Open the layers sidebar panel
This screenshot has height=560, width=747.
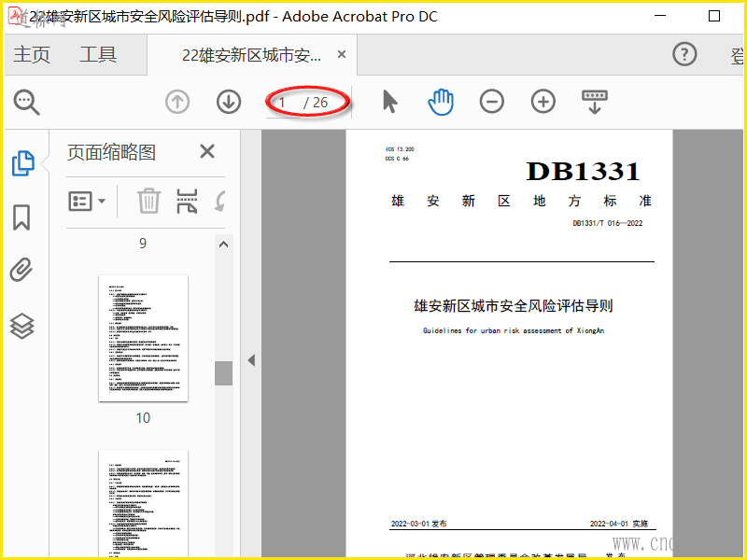[21, 326]
